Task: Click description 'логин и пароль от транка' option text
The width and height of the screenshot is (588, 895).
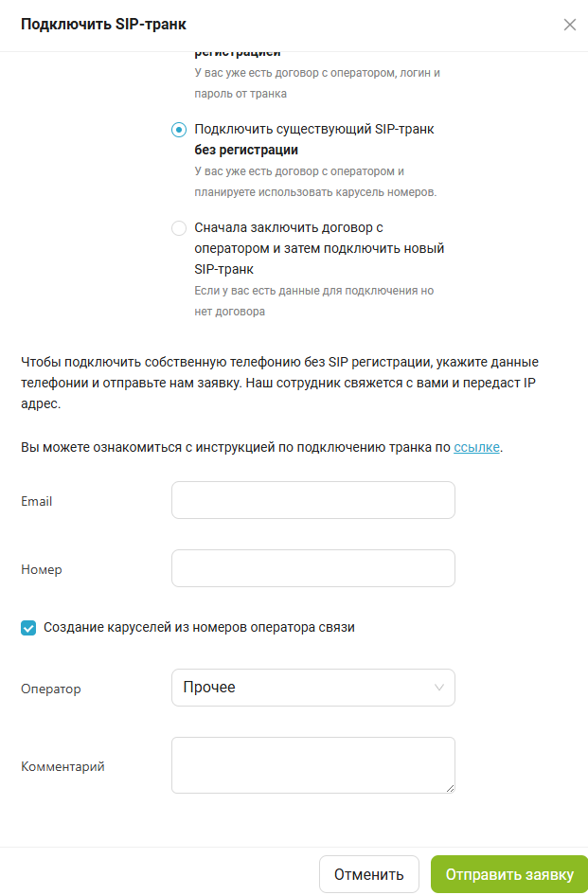Action: (x=317, y=82)
